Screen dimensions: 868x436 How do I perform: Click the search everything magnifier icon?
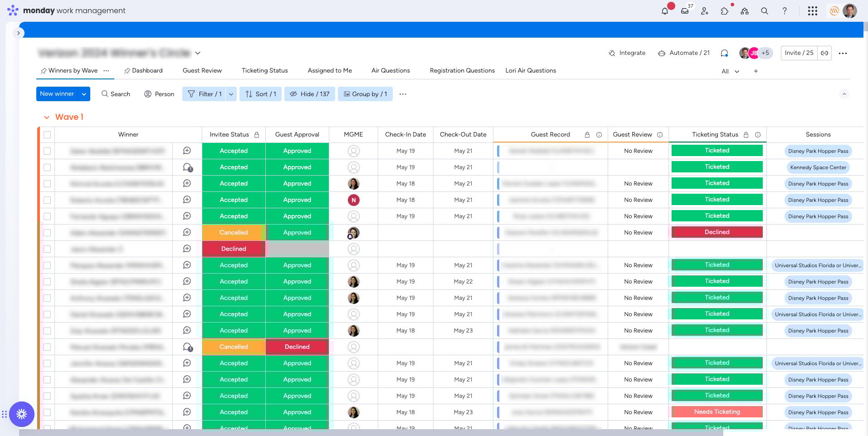[x=765, y=11]
